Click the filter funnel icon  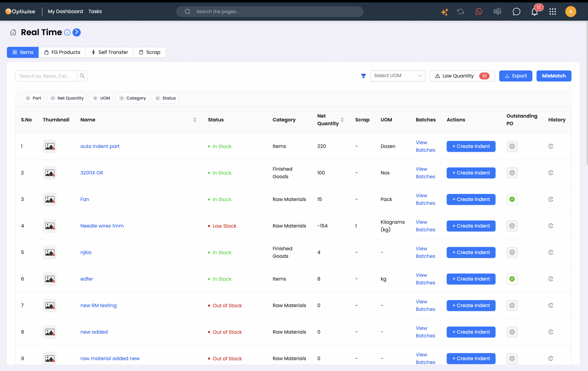(x=363, y=76)
